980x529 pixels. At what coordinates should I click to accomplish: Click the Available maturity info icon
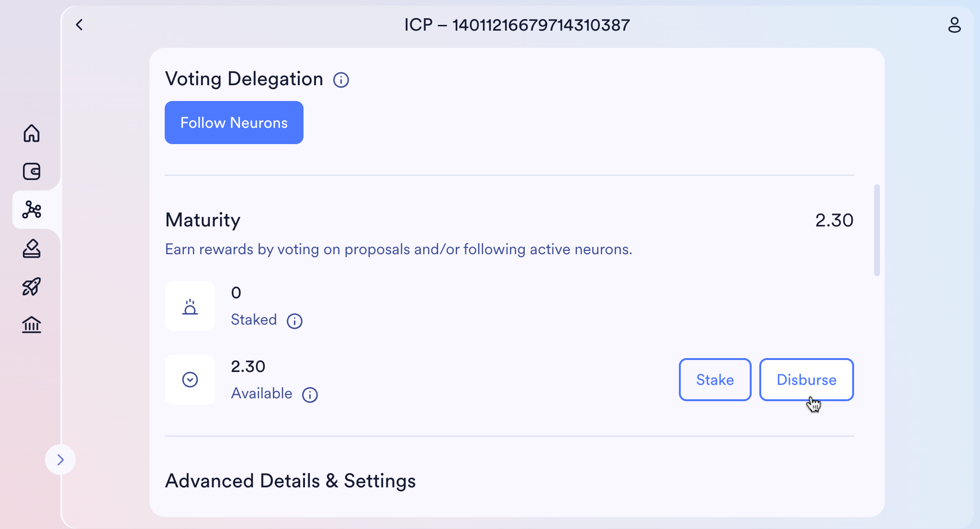tap(310, 395)
